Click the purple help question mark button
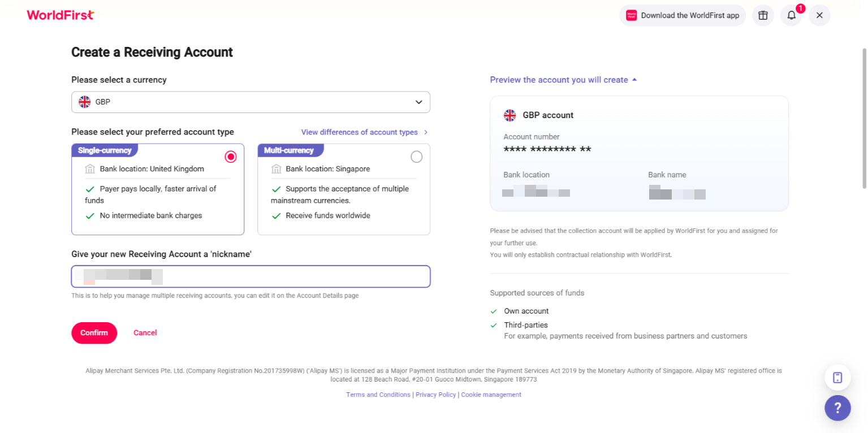This screenshot has height=433, width=868. click(837, 408)
